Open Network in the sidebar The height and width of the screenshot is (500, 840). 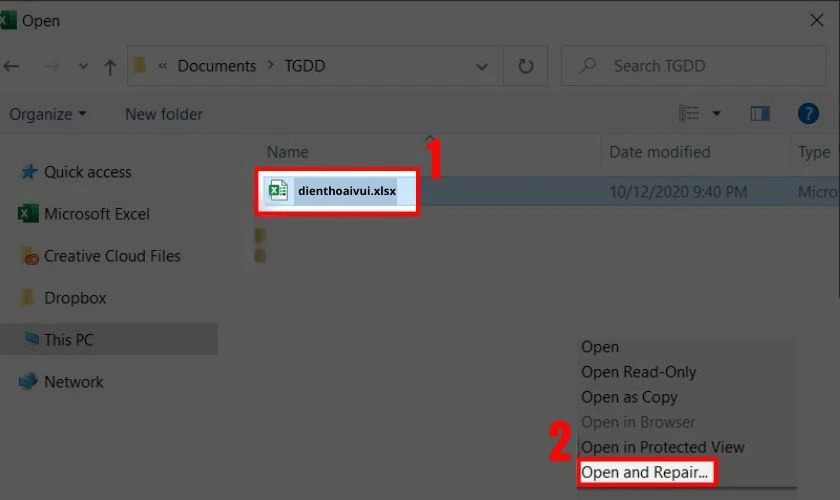tap(73, 382)
